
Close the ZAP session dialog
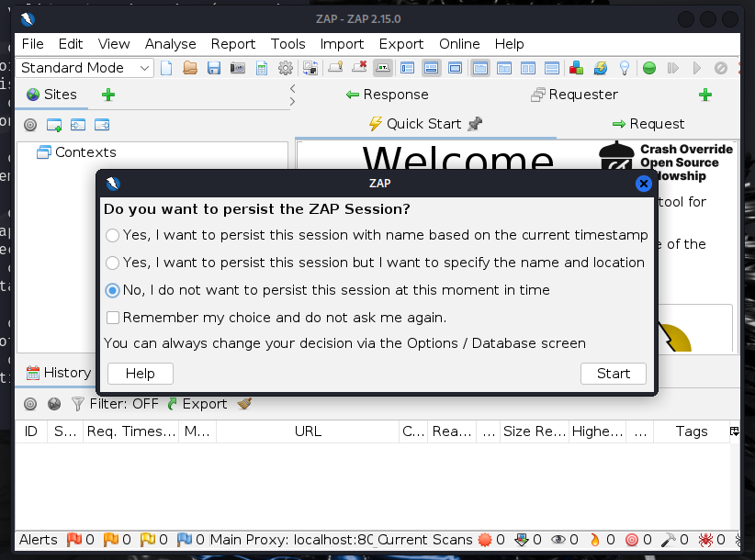coord(644,184)
